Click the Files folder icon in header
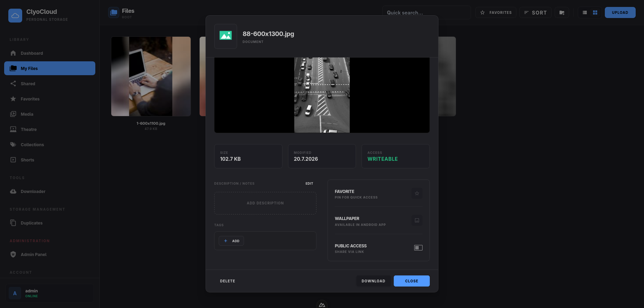This screenshot has height=308, width=644. pyautogui.click(x=114, y=13)
